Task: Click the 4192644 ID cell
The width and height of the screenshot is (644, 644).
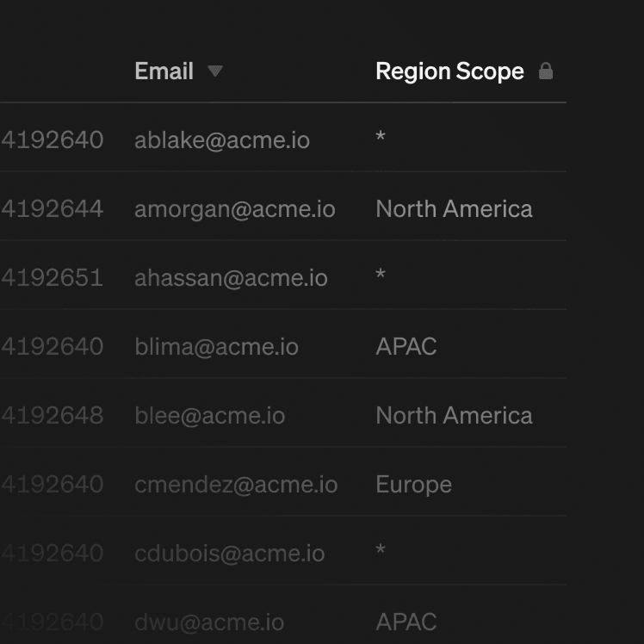Action: [52, 208]
